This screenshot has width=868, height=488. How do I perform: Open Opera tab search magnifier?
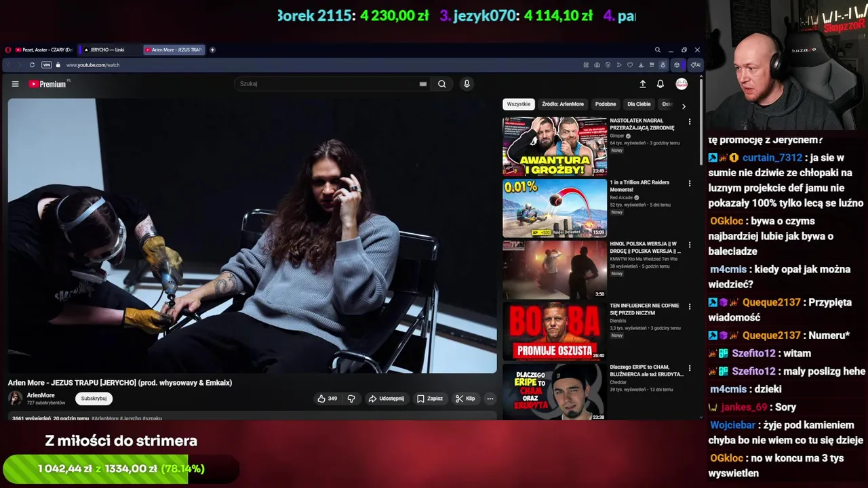(657, 49)
